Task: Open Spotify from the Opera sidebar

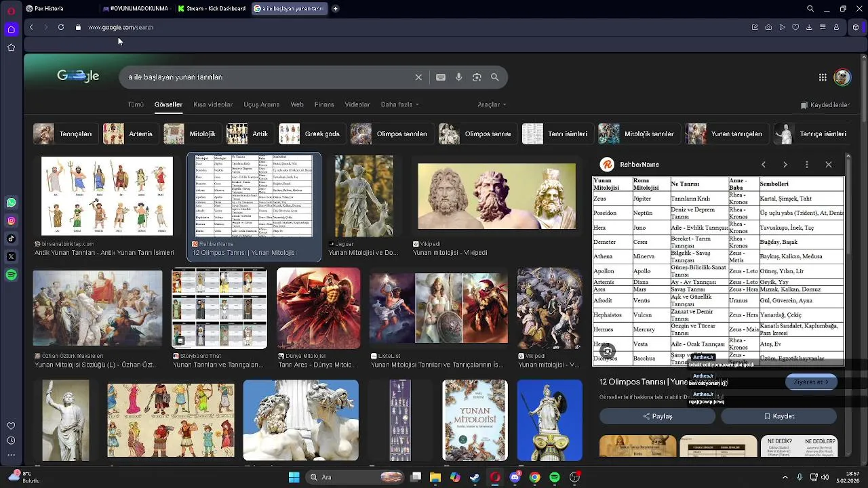Action: click(x=11, y=275)
